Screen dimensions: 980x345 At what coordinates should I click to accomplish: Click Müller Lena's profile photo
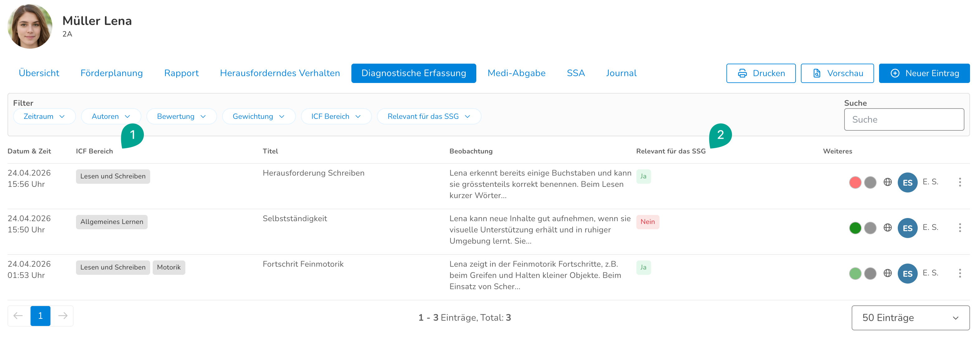(30, 26)
